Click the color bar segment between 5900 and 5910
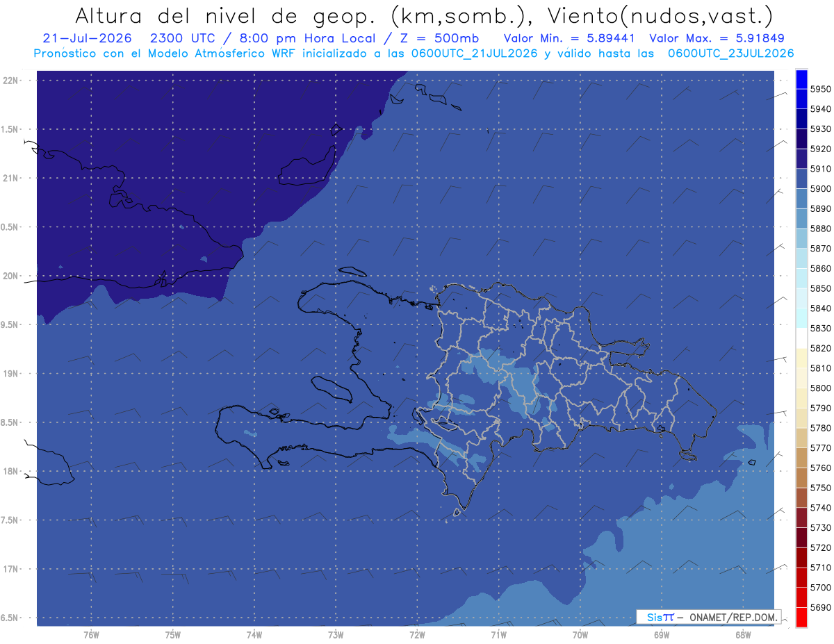 [x=801, y=179]
